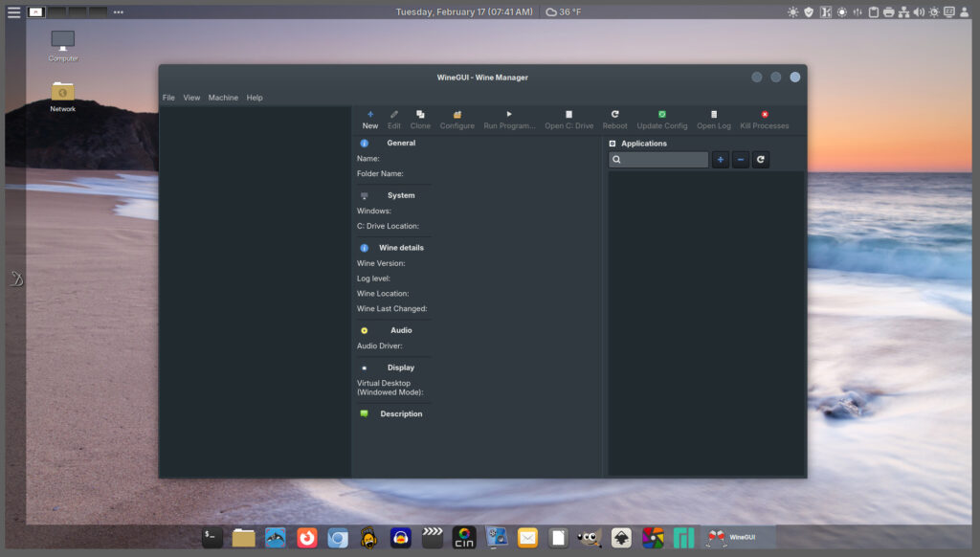The height and width of the screenshot is (557, 980).
Task: Open Log from the toolbar
Action: (x=714, y=120)
